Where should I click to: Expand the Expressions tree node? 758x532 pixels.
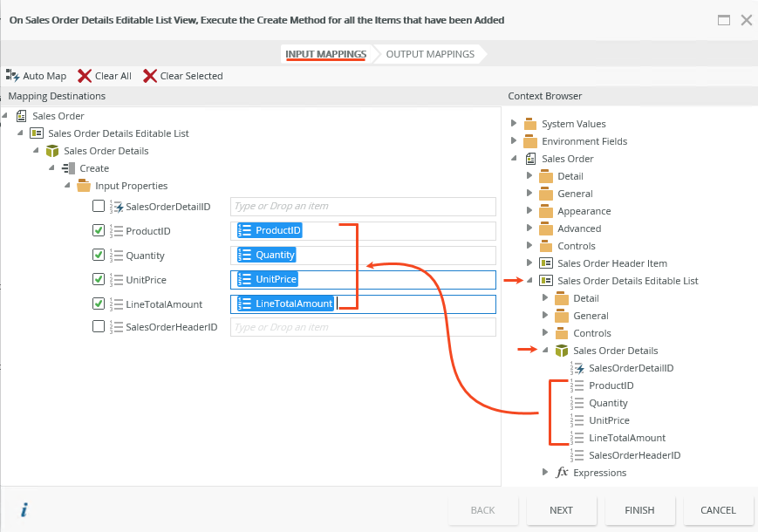545,473
